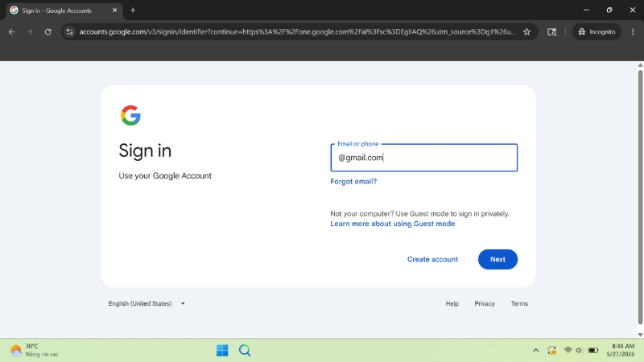Open Windows Start menu
The image size is (644, 362).
coord(222,350)
